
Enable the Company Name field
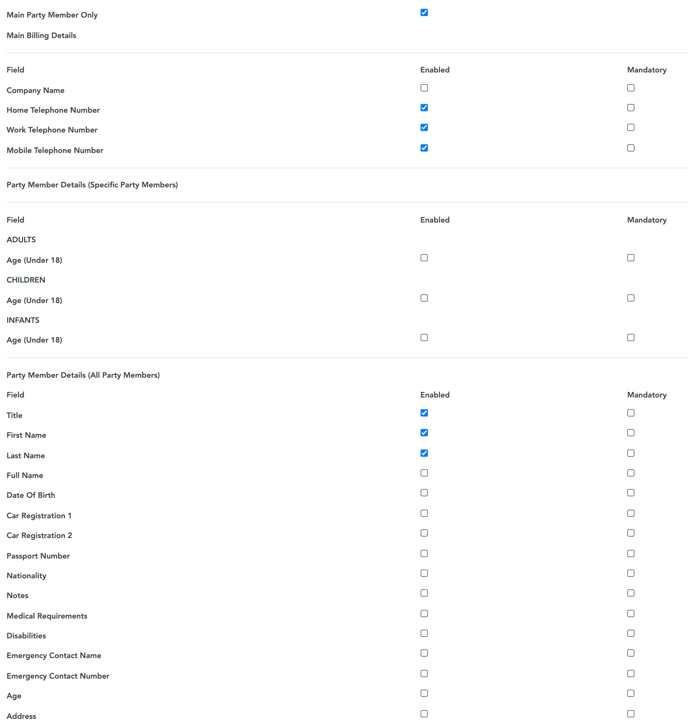coord(424,88)
